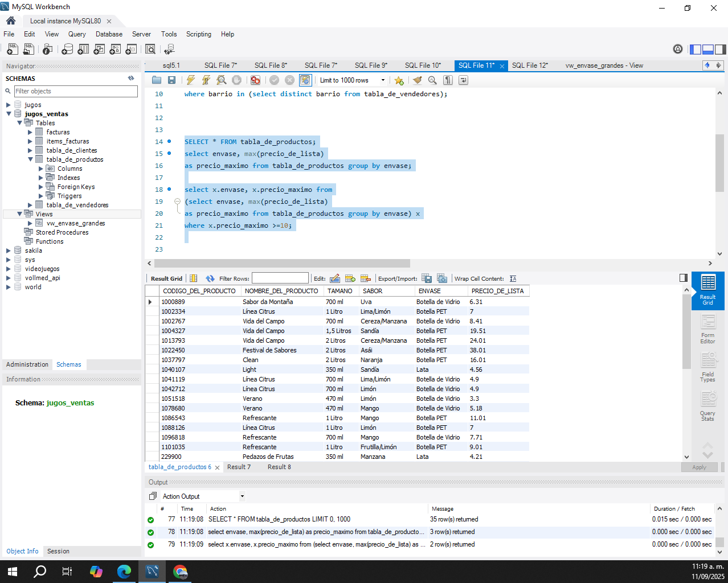728x583 pixels.
Task: Open Microsoft Edge from the taskbar
Action: 124,571
